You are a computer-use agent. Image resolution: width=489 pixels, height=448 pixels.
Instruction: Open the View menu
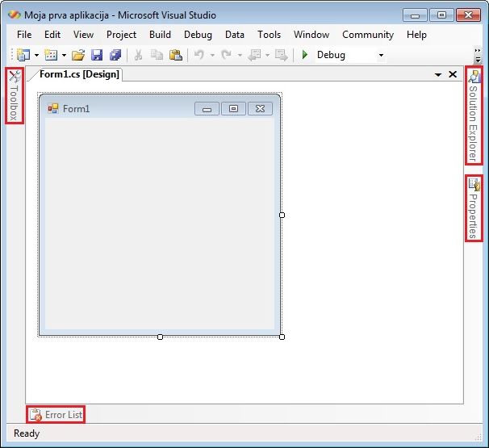[x=83, y=35]
